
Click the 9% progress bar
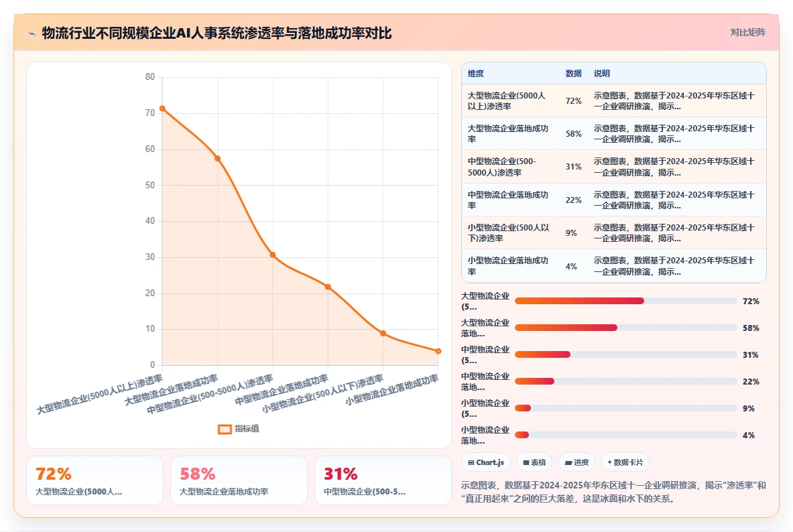(x=625, y=408)
